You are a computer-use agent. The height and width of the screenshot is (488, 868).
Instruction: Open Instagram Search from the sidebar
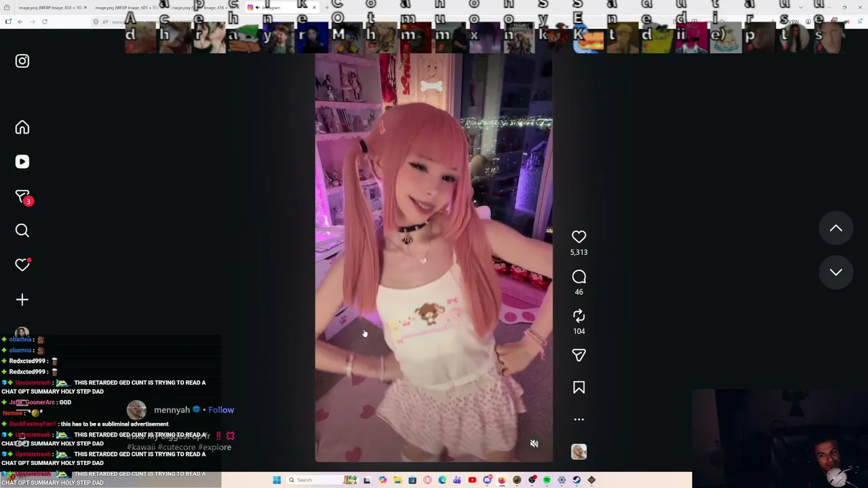pos(22,231)
